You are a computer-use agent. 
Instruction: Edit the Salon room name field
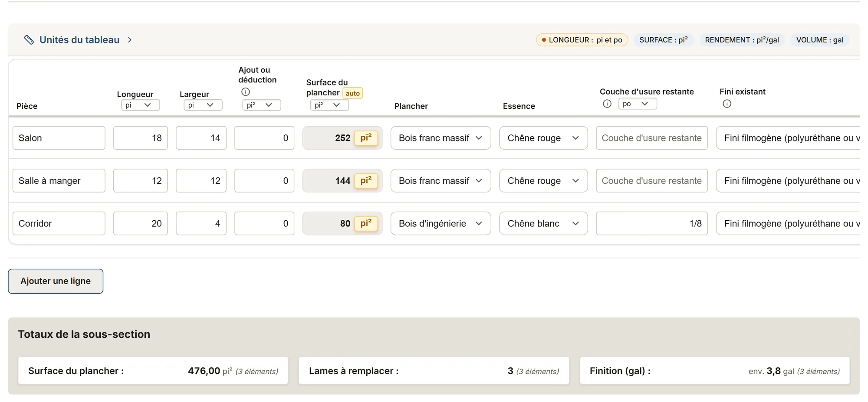[x=59, y=138]
